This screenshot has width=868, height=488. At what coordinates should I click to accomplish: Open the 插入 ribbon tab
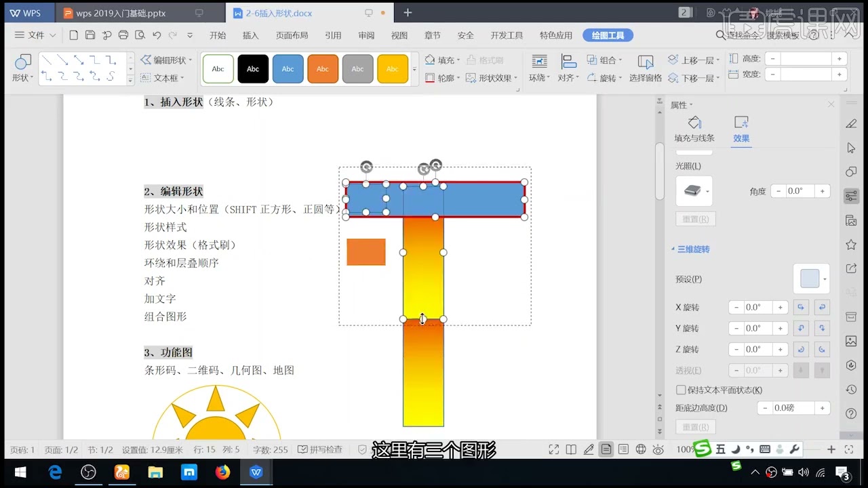click(x=250, y=35)
